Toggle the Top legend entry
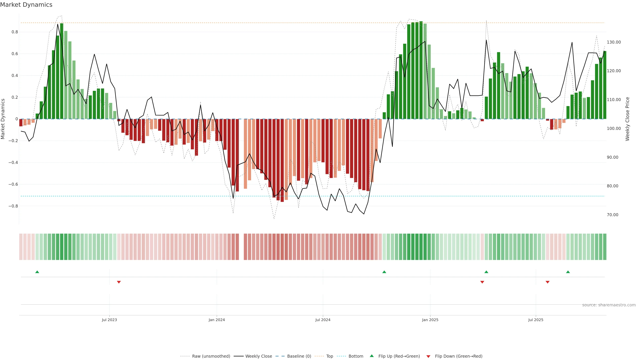The height and width of the screenshot is (362, 644). pyautogui.click(x=330, y=356)
